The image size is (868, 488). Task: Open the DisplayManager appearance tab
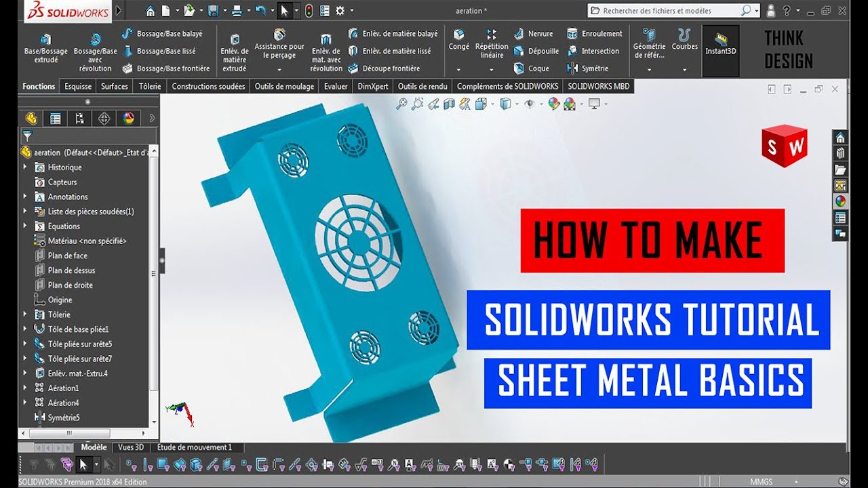(x=129, y=119)
